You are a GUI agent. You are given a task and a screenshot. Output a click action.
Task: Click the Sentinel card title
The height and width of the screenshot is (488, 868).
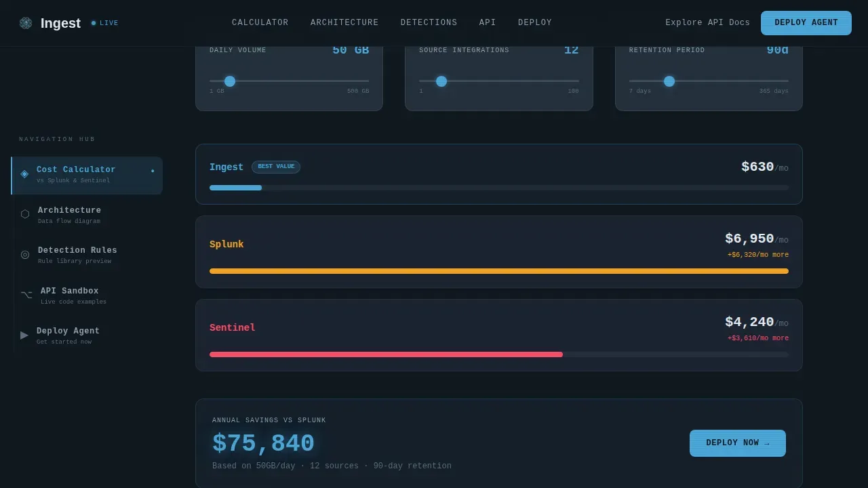[x=233, y=328]
